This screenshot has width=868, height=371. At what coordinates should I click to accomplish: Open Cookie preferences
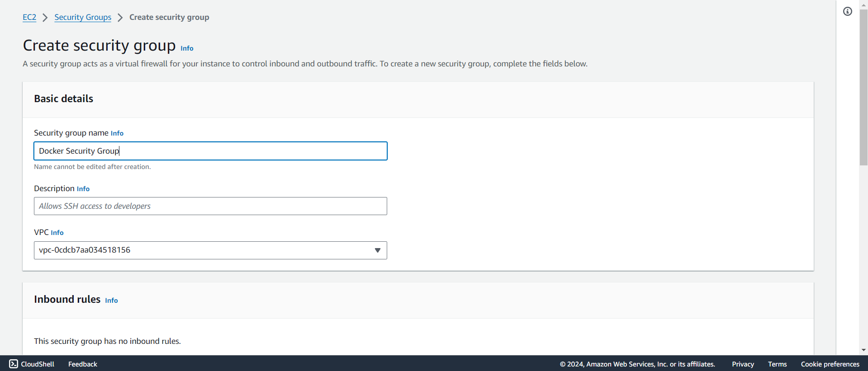[x=830, y=364]
